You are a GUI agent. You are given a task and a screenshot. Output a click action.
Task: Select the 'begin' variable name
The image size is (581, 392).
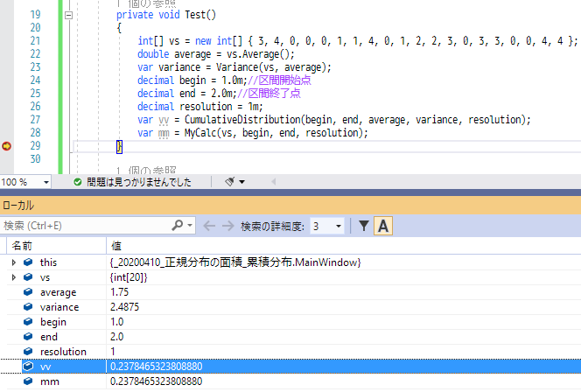(53, 322)
